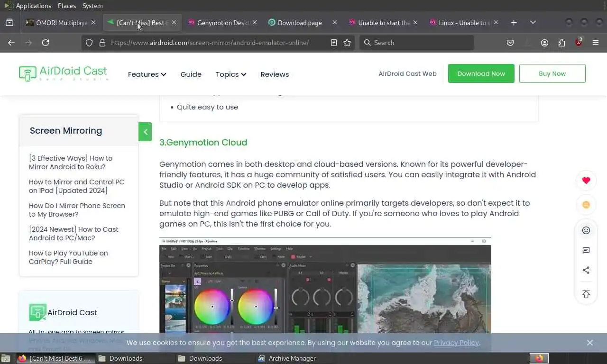Screen dimensions: 607x364
Task: Open the comment icon on right sidebar
Action: click(x=586, y=250)
